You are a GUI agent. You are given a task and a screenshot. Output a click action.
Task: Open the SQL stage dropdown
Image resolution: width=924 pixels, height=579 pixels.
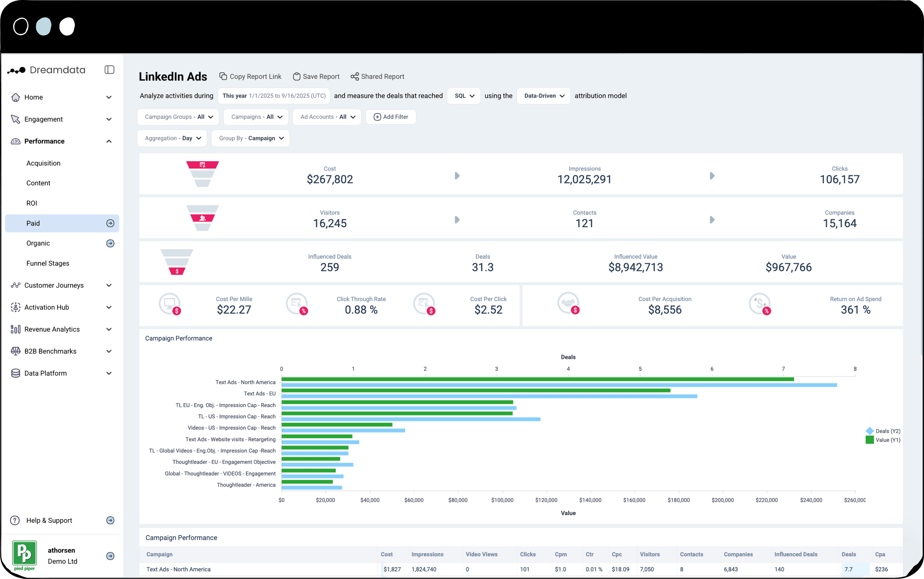464,96
